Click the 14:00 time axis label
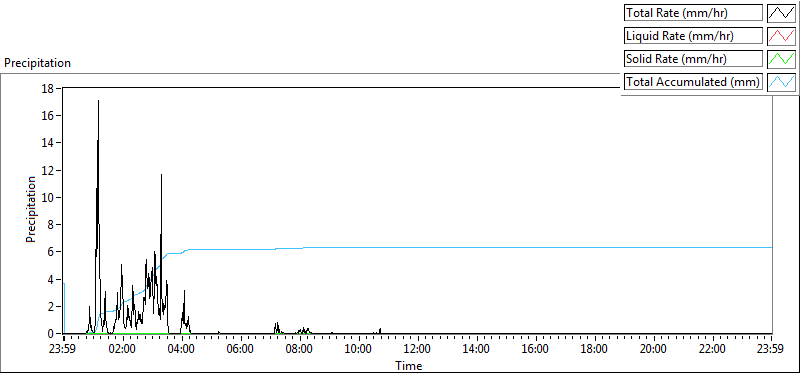Screen dimensions: 800x373 [477, 350]
